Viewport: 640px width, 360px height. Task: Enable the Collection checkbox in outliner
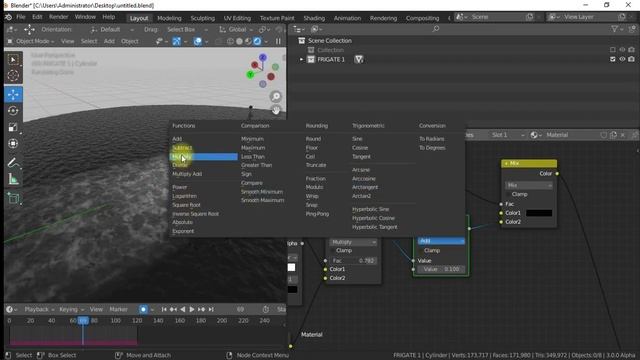click(613, 50)
